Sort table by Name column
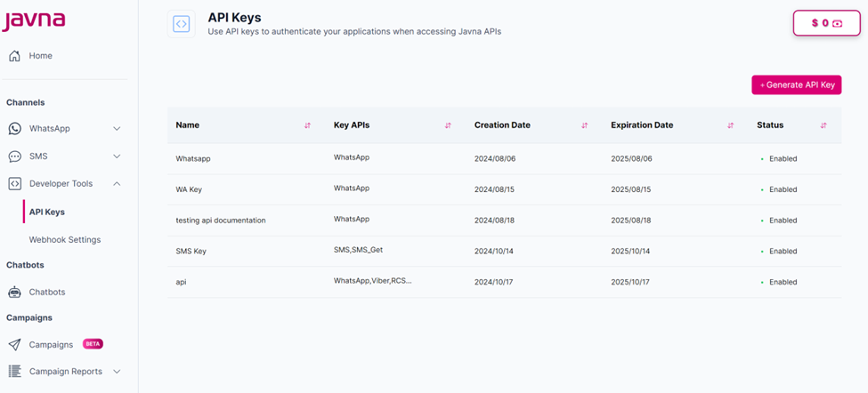Image resolution: width=868 pixels, height=393 pixels. (x=308, y=125)
